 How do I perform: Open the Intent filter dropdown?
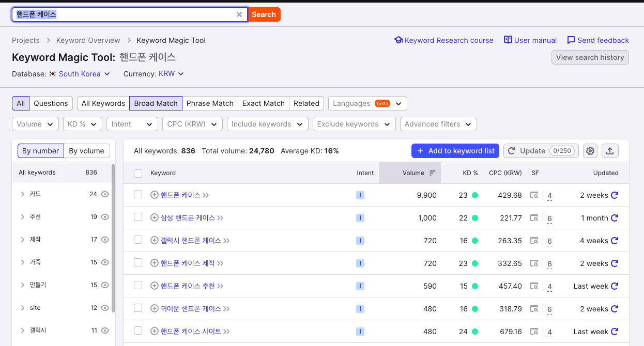click(132, 124)
